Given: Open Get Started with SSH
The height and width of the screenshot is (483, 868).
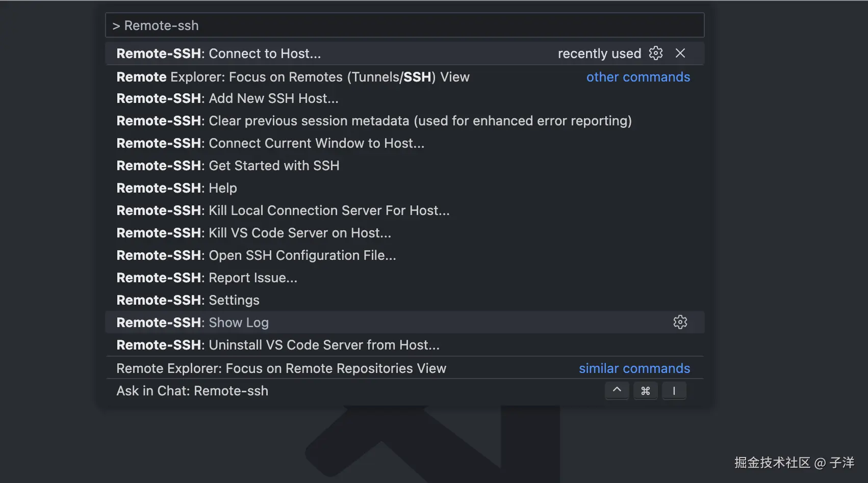Looking at the screenshot, I should pyautogui.click(x=228, y=166).
